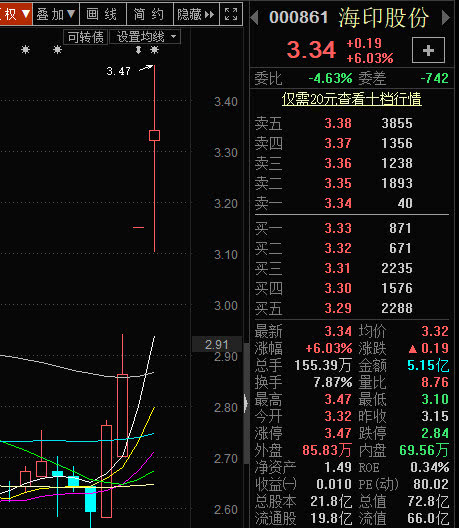The width and height of the screenshot is (459, 528).
Task: Select 买四 price 3.30
Action: click(x=338, y=288)
